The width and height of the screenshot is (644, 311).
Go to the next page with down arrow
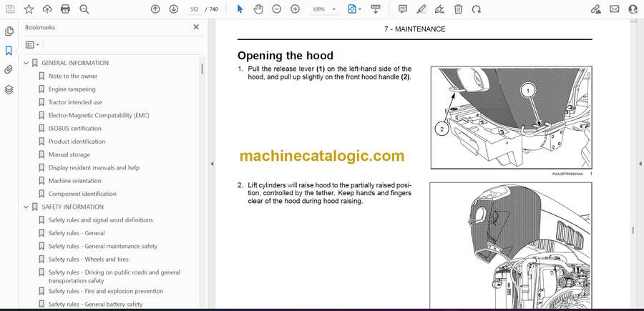point(174,9)
